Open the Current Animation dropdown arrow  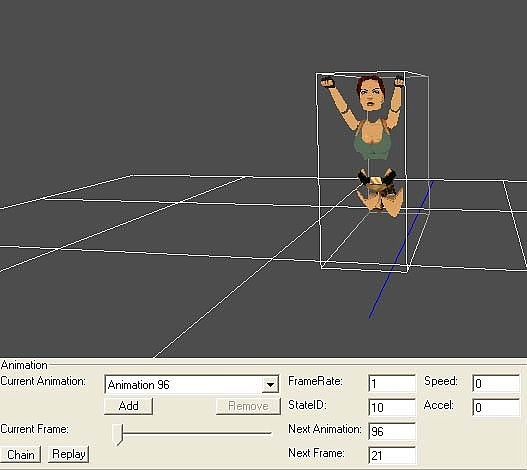270,385
